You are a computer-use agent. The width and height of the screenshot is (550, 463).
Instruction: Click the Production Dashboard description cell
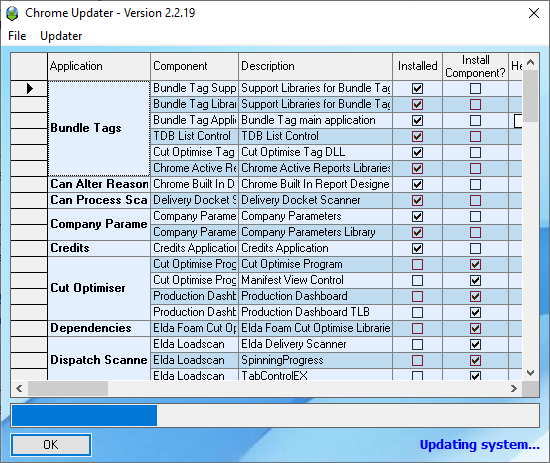[x=315, y=296]
